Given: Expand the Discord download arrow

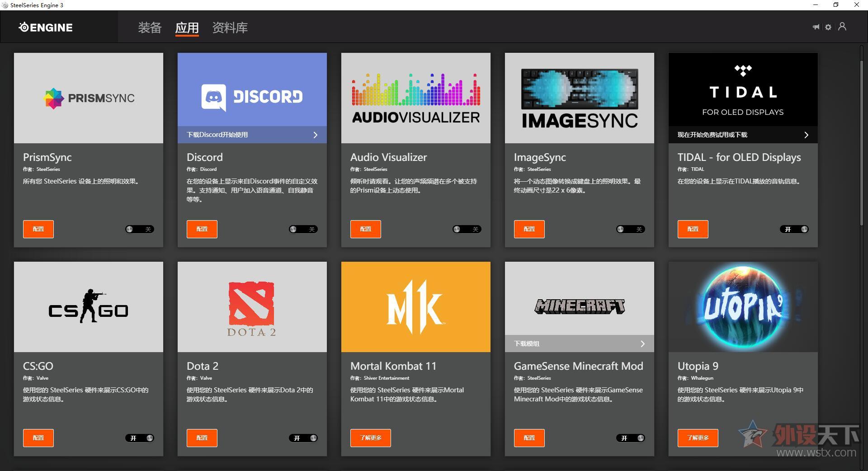Looking at the screenshot, I should [316, 135].
